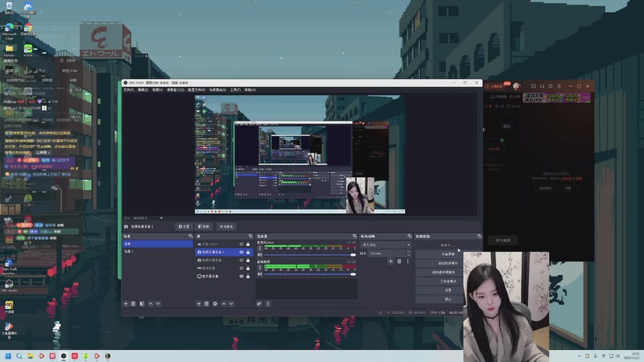The width and height of the screenshot is (644, 362).
Task: Pop out the Controls dock panel
Action: 479,236
